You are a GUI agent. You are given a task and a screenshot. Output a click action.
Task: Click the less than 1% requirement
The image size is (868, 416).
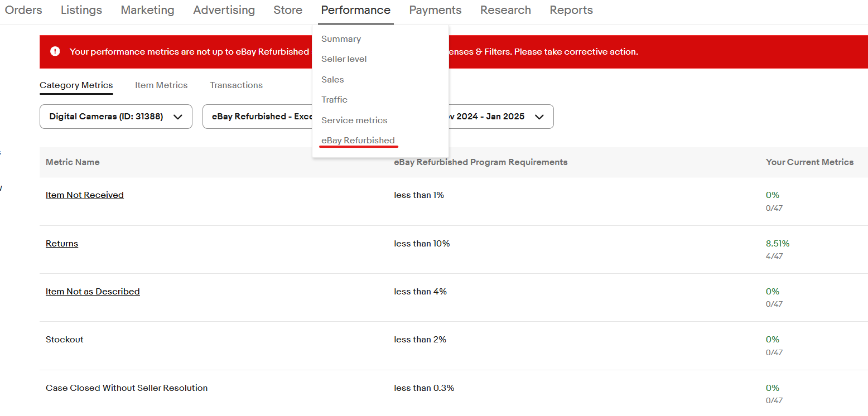419,195
